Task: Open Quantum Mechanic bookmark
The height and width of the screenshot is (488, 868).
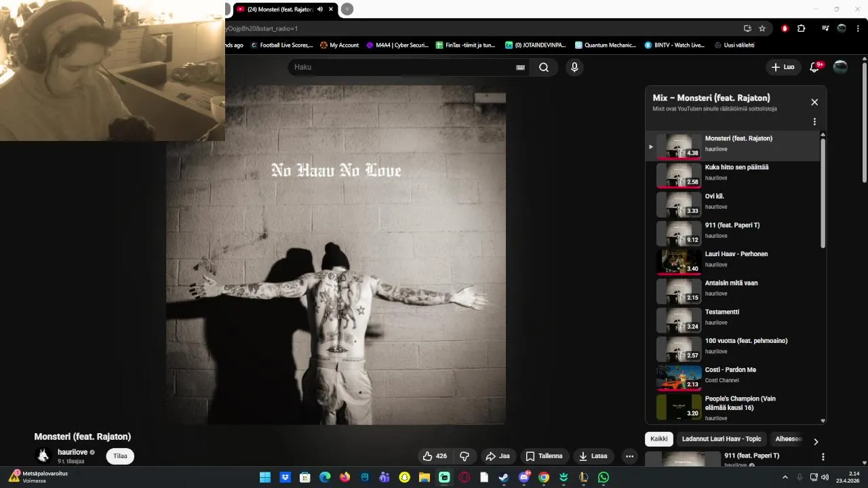Action: click(x=606, y=45)
